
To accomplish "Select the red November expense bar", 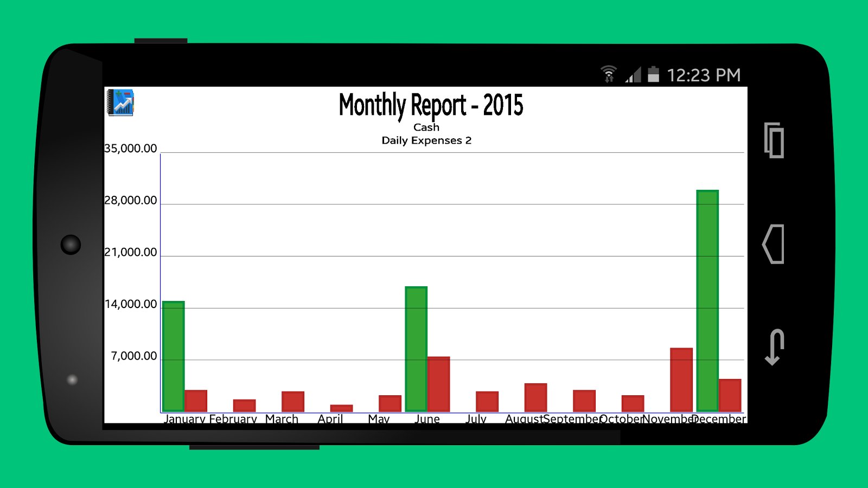I will click(681, 380).
